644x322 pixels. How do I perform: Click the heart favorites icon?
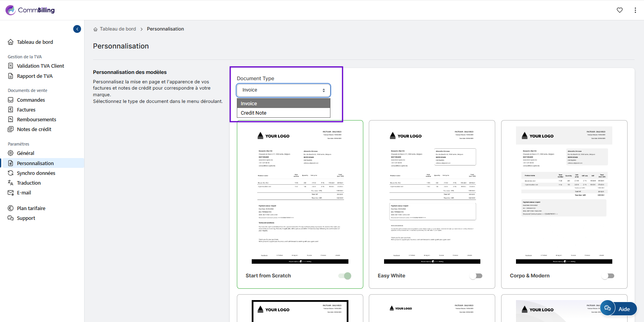619,10
